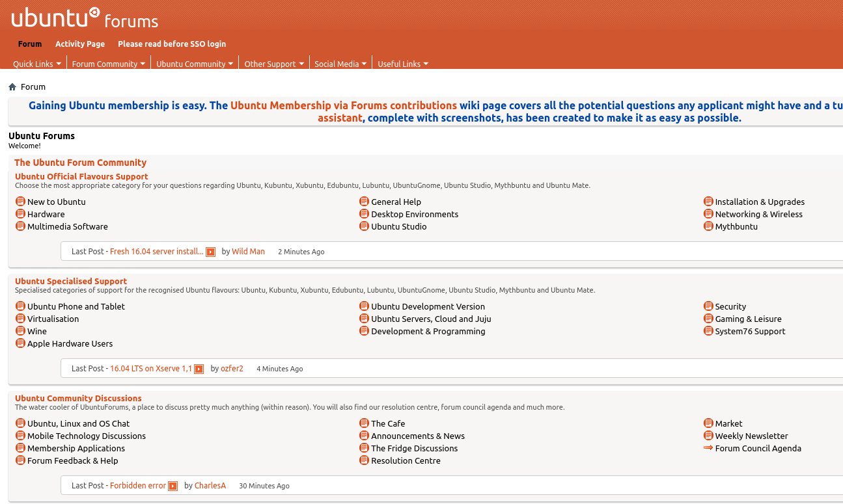
Task: View CharlesA's user profile
Action: point(210,485)
